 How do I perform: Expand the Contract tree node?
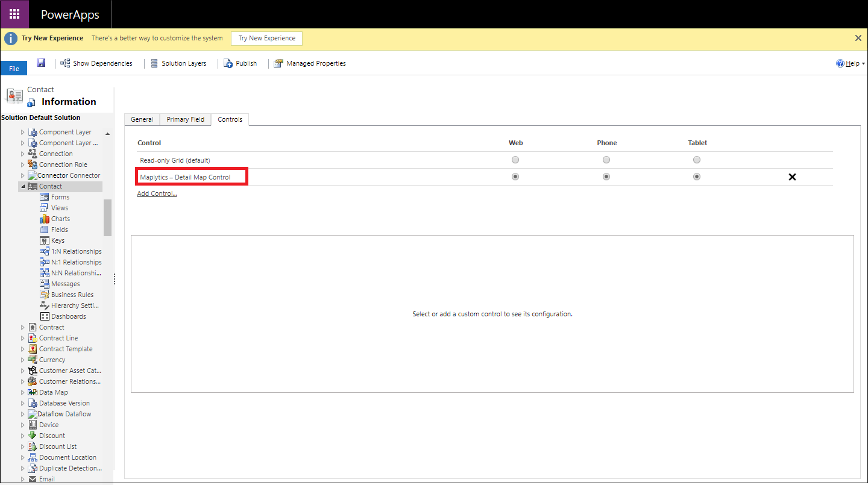point(23,327)
